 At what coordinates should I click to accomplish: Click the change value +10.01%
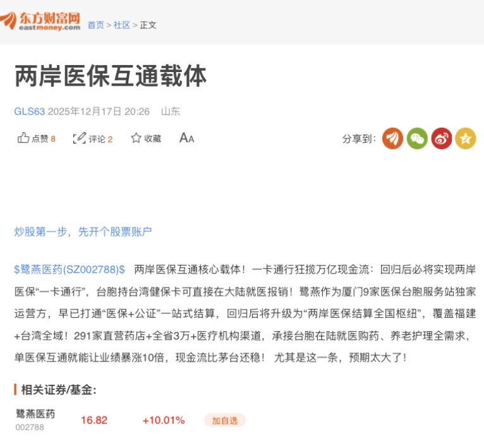click(164, 420)
